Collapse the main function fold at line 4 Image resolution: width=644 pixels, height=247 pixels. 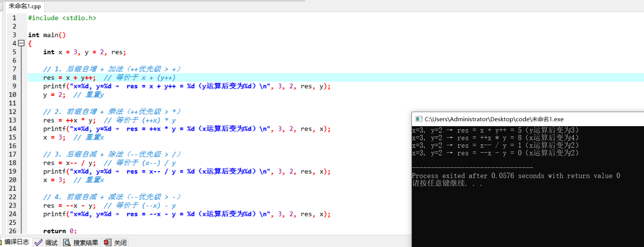[22, 43]
